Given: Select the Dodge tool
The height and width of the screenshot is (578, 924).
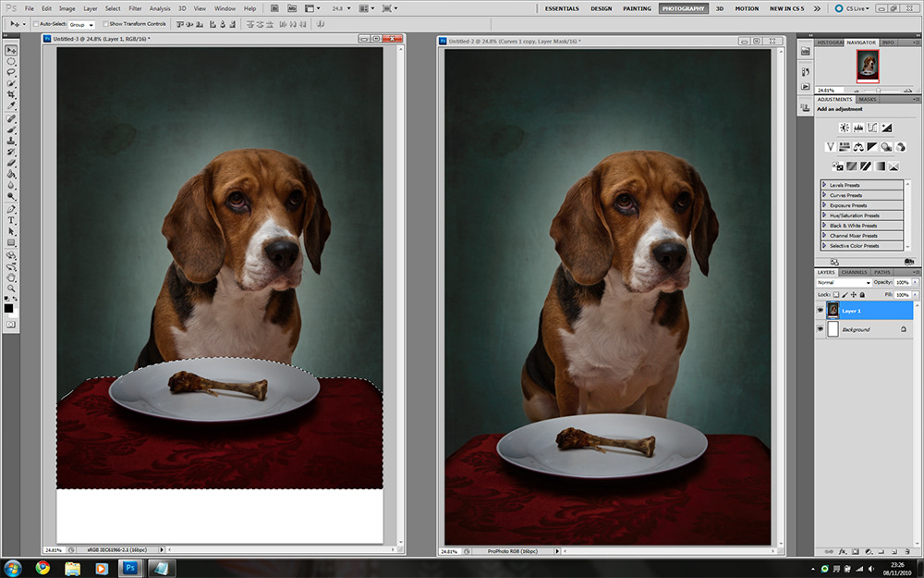Looking at the screenshot, I should 10,196.
